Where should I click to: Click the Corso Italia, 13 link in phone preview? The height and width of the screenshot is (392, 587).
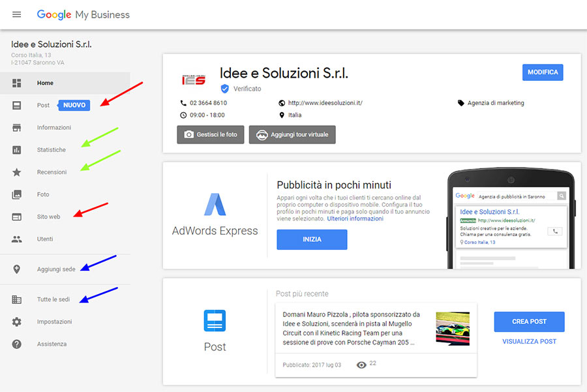click(x=479, y=242)
